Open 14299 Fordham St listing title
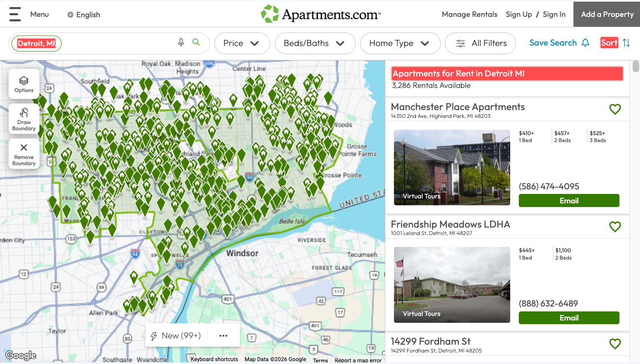This screenshot has width=640, height=364. (x=431, y=341)
